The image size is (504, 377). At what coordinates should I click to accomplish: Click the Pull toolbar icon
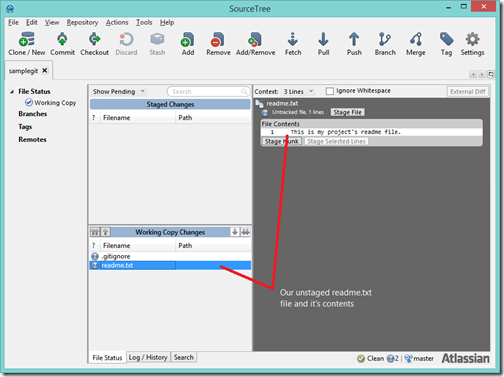click(x=323, y=39)
